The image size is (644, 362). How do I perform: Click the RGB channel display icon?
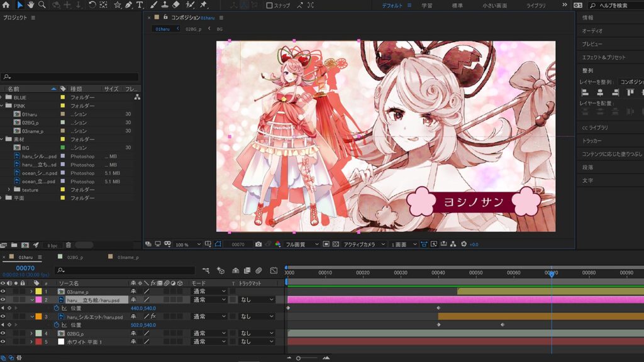tap(278, 244)
